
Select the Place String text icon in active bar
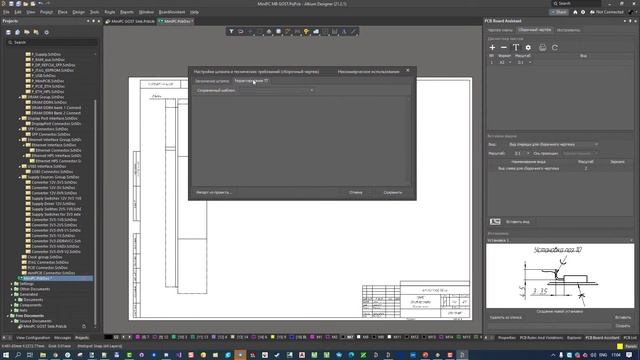(x=344, y=31)
